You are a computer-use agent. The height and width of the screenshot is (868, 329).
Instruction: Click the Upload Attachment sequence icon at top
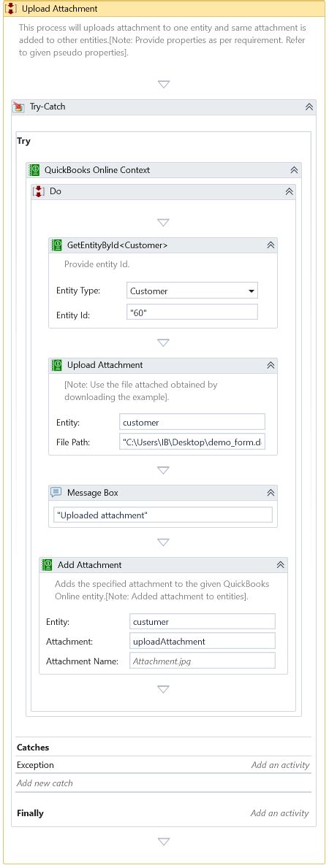(x=11, y=9)
